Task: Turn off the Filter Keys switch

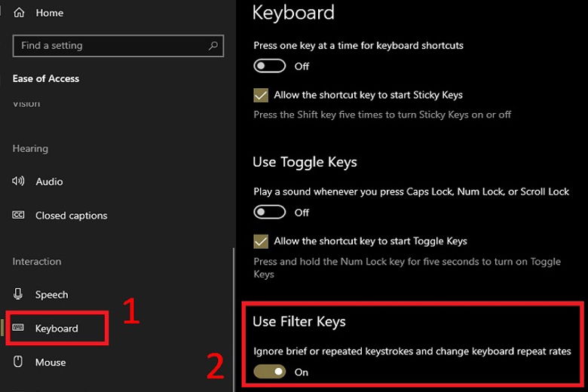Action: (269, 372)
